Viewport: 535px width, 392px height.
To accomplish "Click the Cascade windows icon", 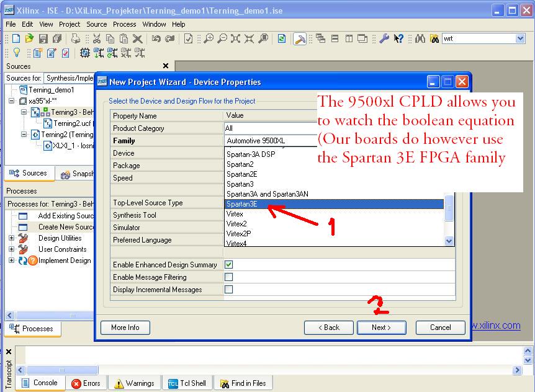I will tap(320, 38).
